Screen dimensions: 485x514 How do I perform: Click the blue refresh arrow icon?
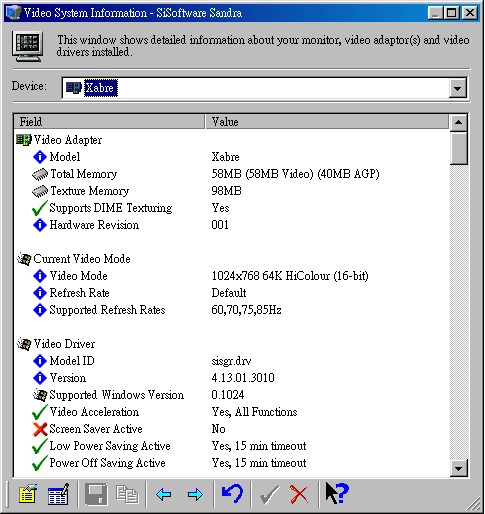pos(232,493)
